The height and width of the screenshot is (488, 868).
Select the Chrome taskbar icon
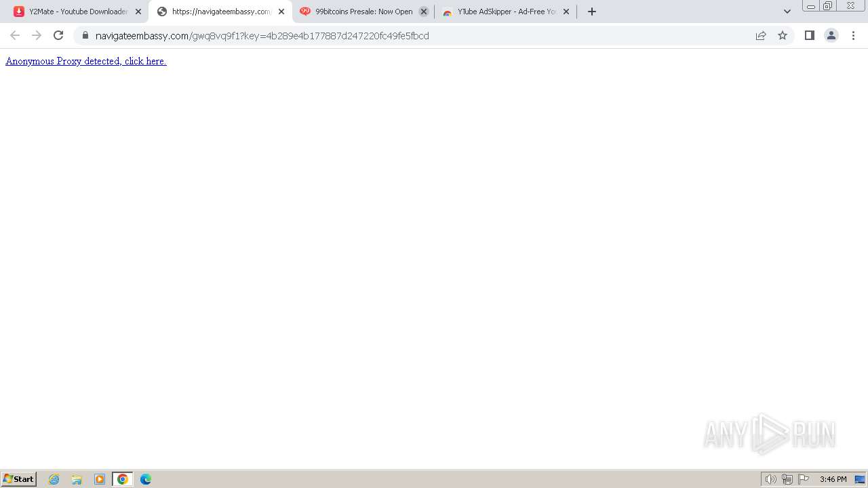pos(123,479)
